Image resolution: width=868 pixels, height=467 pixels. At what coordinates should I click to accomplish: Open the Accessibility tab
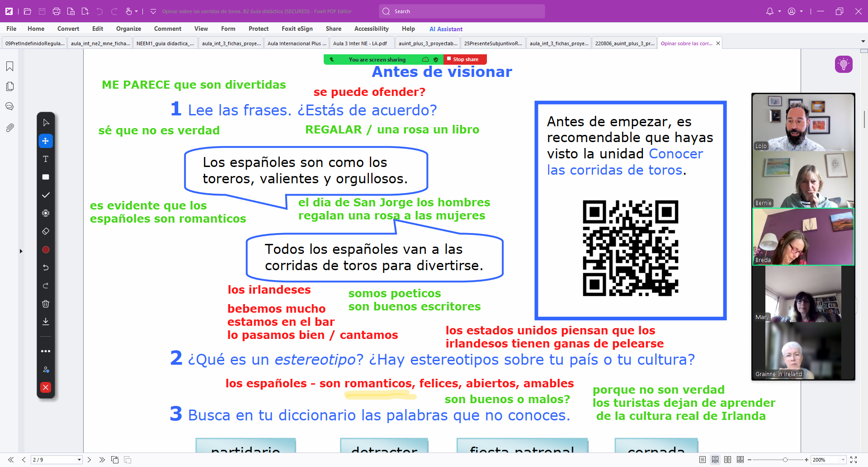click(372, 29)
